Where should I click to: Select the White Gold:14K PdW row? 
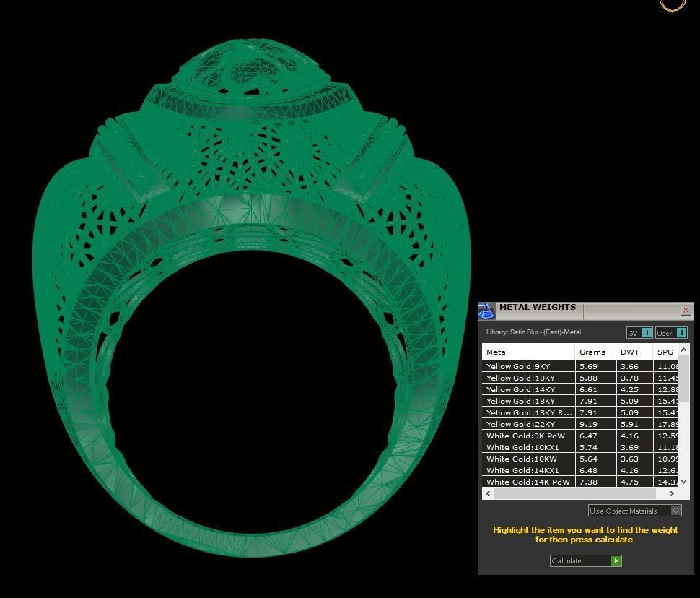[x=580, y=482]
